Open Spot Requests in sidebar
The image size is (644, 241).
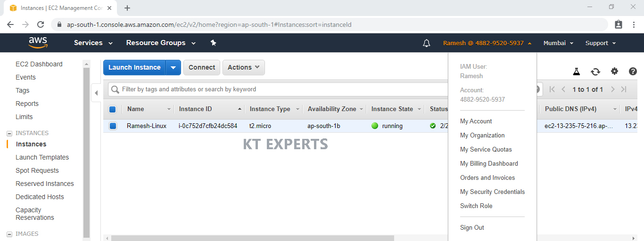point(37,170)
